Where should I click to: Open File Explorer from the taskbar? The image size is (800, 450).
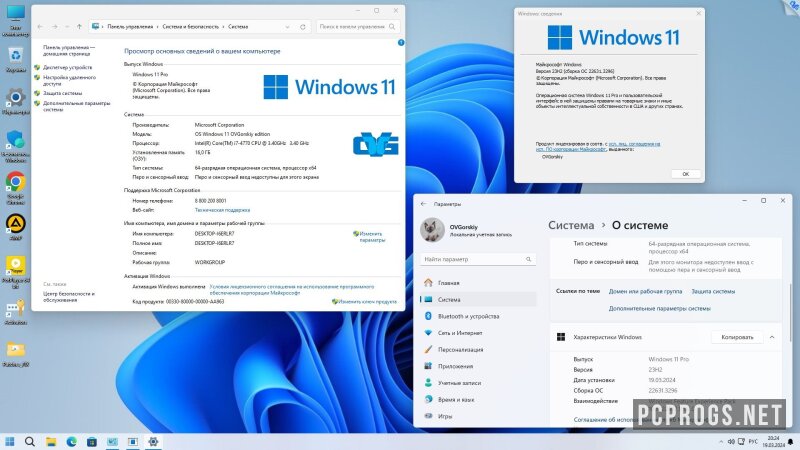pos(51,441)
